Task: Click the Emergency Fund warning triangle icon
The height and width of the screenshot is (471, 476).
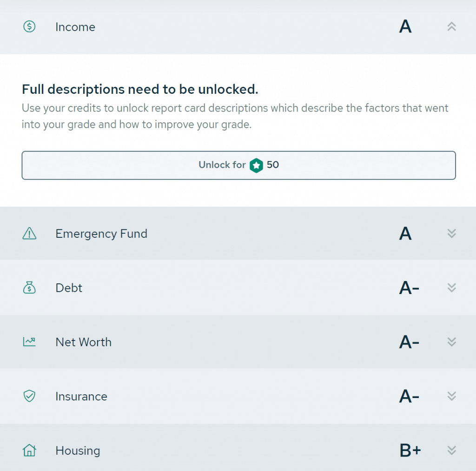Action: pyautogui.click(x=29, y=233)
